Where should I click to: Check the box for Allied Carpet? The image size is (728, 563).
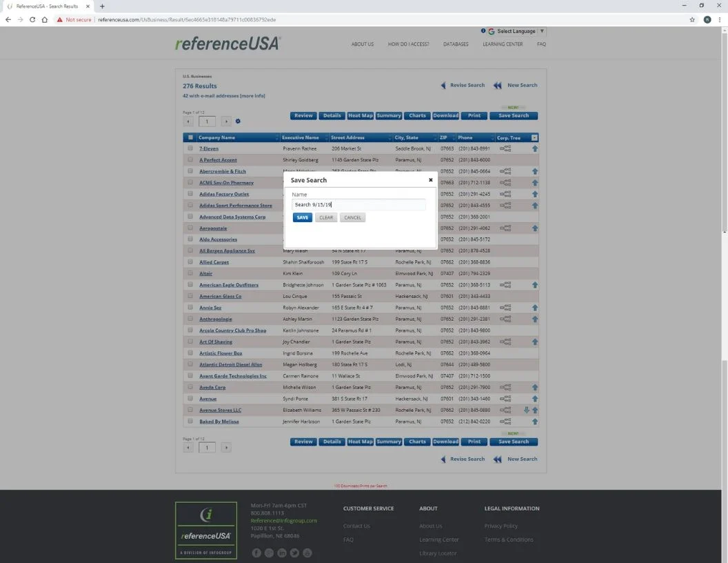click(x=190, y=261)
